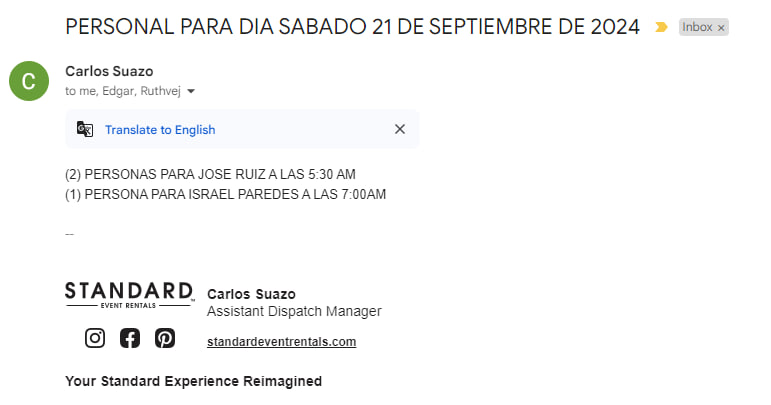Visit standardeventrentals.com link

(x=281, y=342)
